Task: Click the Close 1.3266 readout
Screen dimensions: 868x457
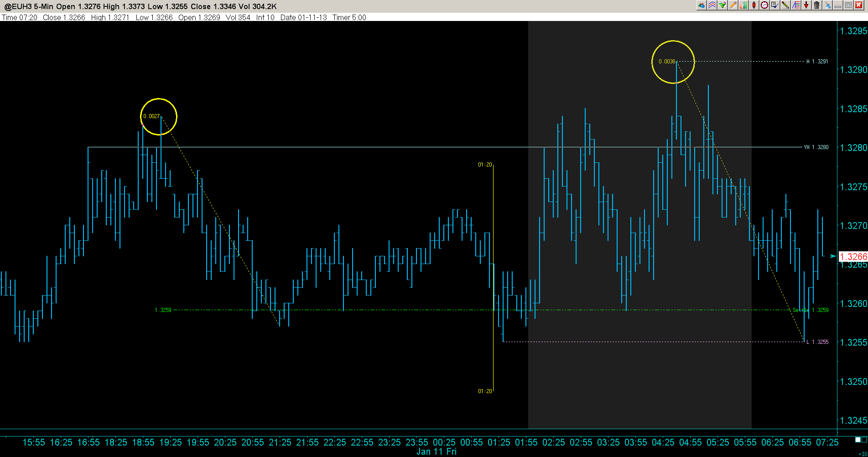Action: click(x=64, y=17)
